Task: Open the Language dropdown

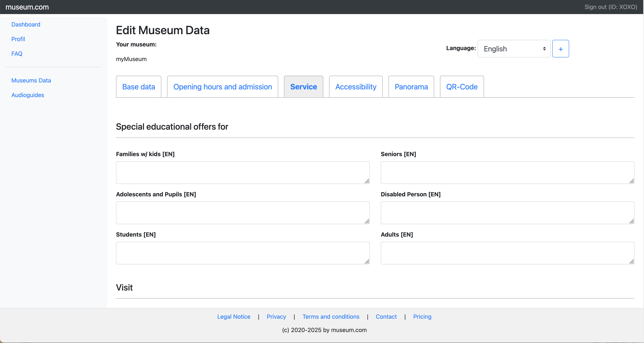Action: click(514, 49)
